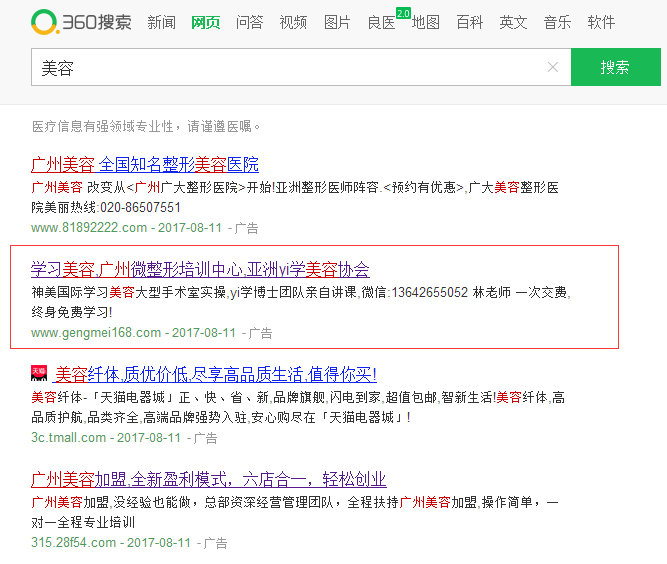Viewport: 667px width, 564px height.
Task: Open the 音乐 tab
Action: click(557, 22)
